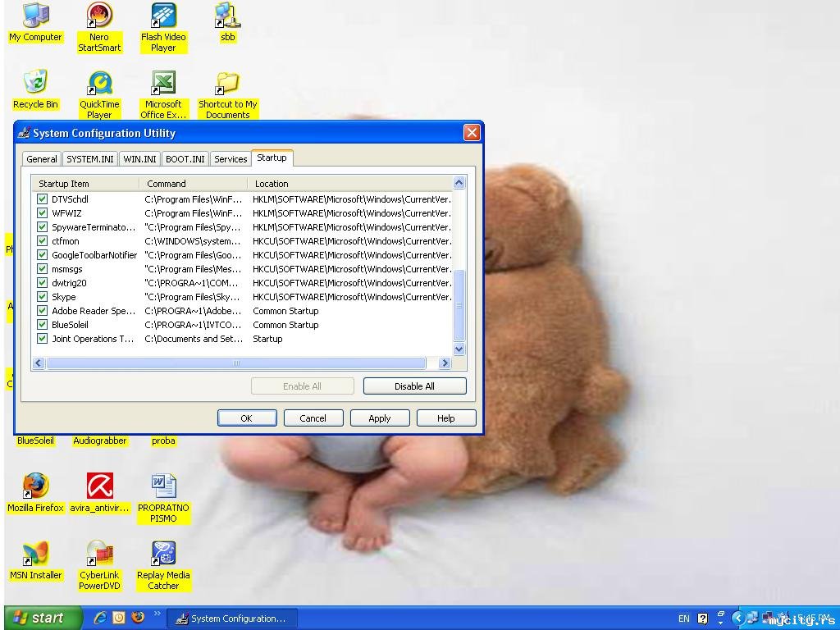Launch Nero StartSmart shortcut
Viewport: 840px width, 630px height.
[99, 27]
